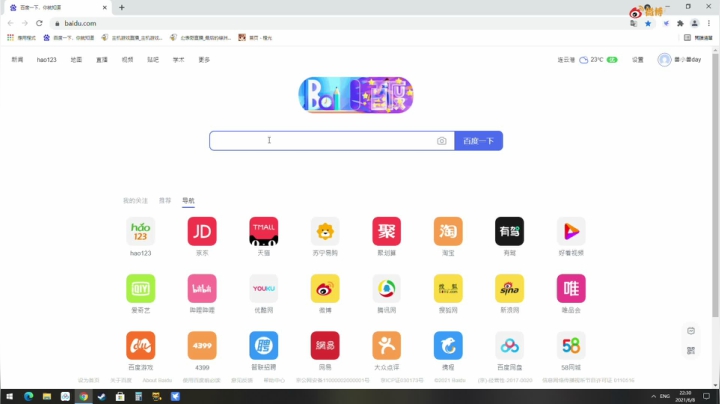This screenshot has height=404, width=720.
Task: Click the QR code icon at right edge
Action: tap(691, 350)
